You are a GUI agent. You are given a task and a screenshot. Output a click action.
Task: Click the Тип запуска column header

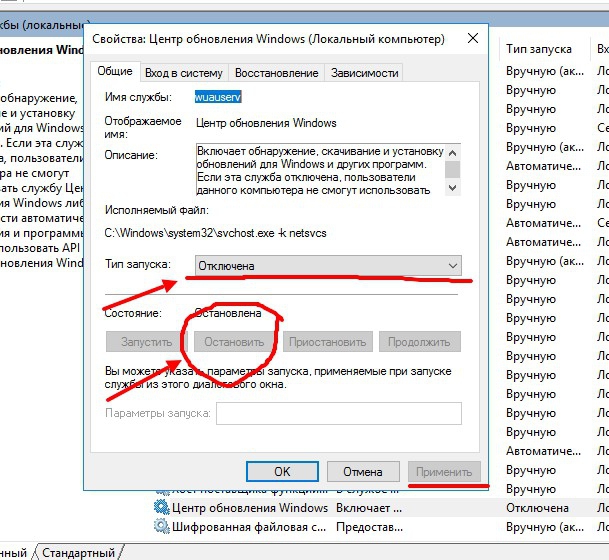[x=538, y=49]
